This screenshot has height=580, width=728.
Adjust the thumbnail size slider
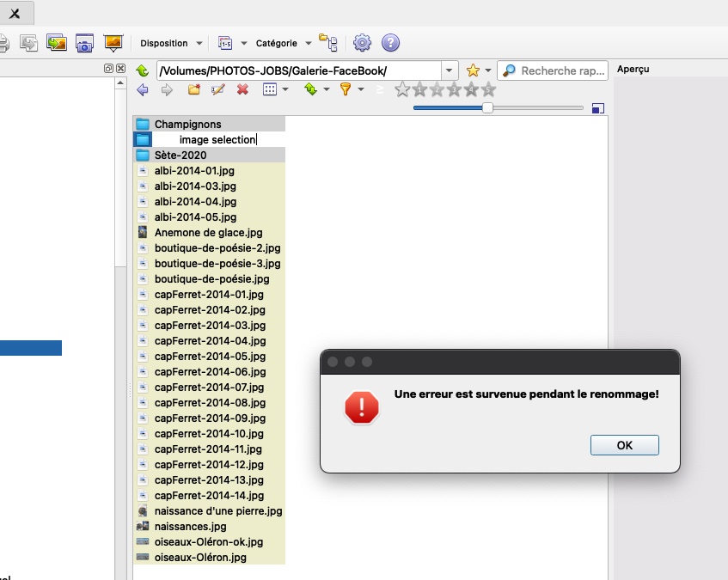(x=487, y=107)
